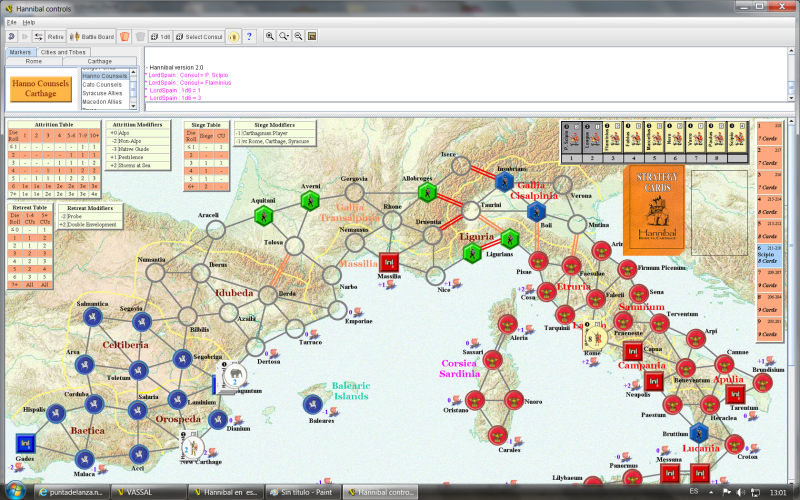Open Windows Start orb
The height and width of the screenshot is (500, 800).
pyautogui.click(x=14, y=491)
